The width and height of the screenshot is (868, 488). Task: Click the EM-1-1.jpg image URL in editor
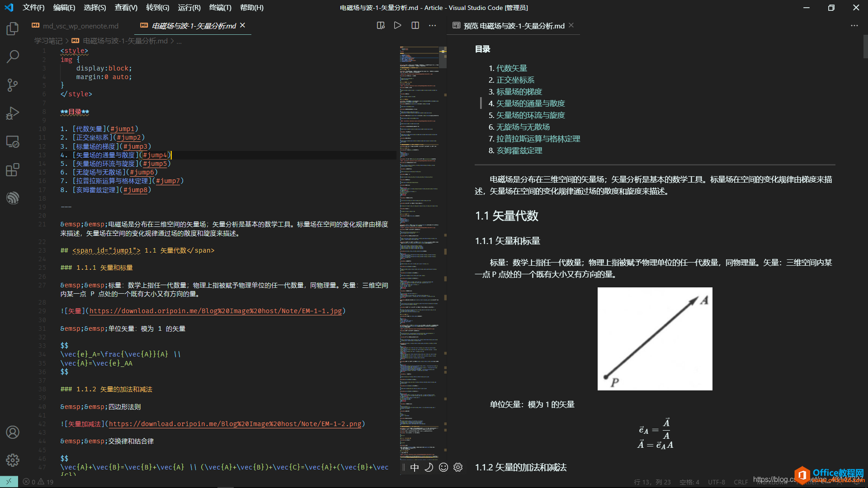(216, 311)
